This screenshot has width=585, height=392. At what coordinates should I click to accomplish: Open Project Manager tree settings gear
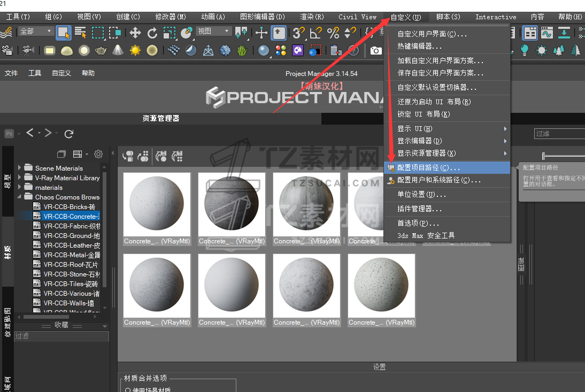pyautogui.click(x=98, y=154)
